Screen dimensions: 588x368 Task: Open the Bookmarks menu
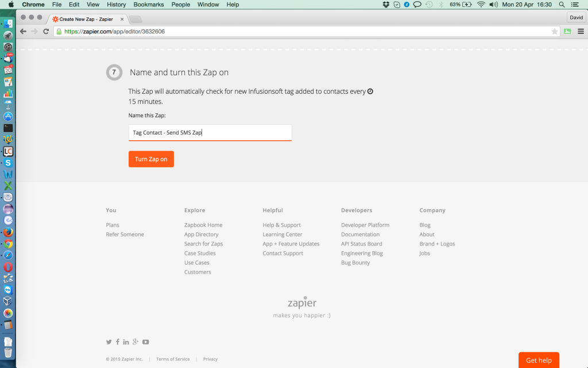pos(149,5)
